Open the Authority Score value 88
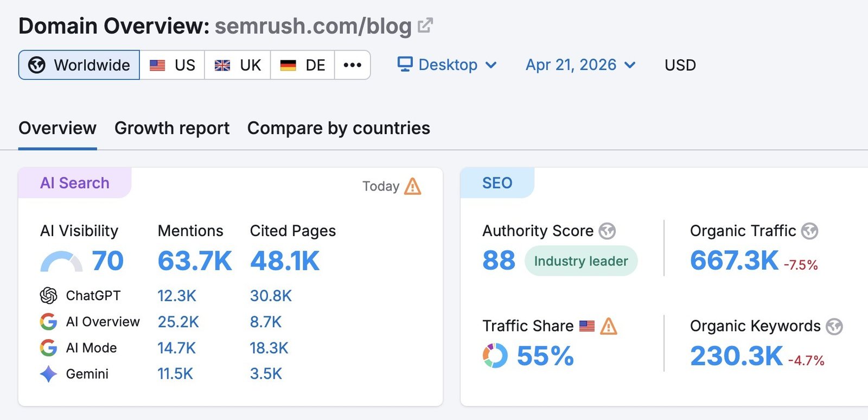The width and height of the screenshot is (868, 420). click(499, 260)
